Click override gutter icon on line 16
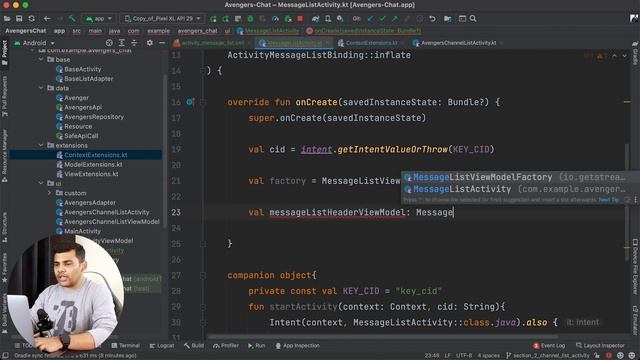 (190, 102)
